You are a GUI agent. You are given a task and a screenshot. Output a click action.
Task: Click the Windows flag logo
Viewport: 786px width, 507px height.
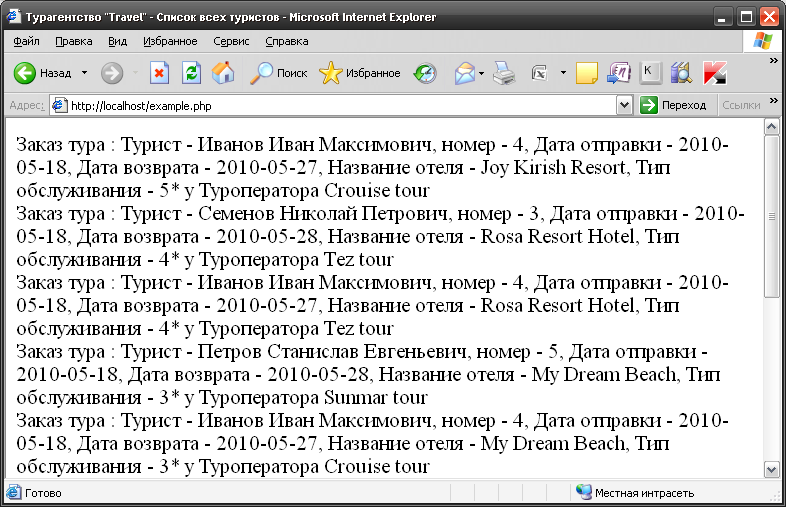point(763,41)
